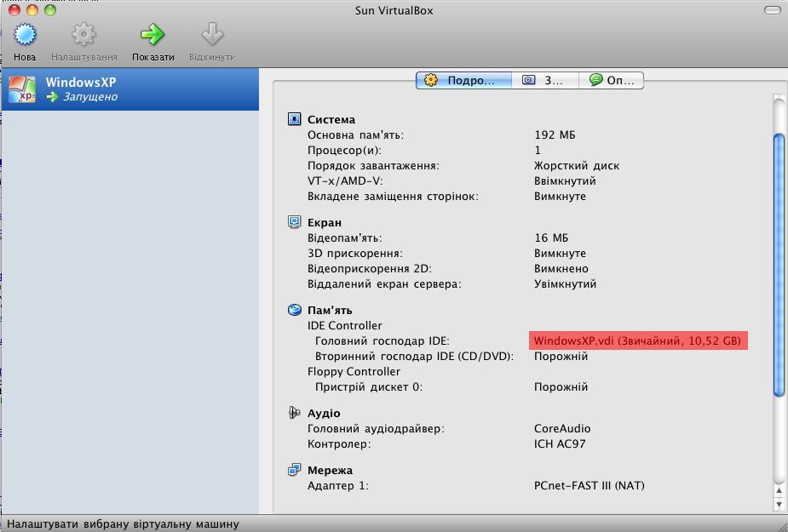Screen dimensions: 788x532
Task: Click the VT-x/AMD-V Ввімкнутий value
Action: [x=565, y=180]
